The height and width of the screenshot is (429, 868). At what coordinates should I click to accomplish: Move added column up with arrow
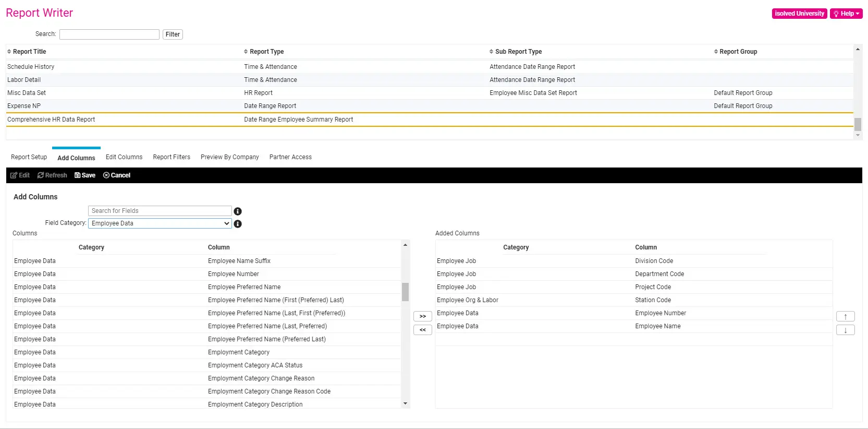(x=846, y=316)
